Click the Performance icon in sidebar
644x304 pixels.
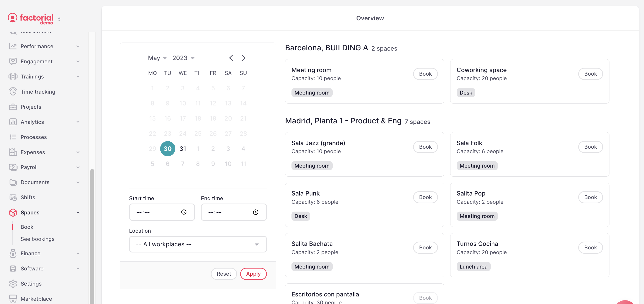tap(13, 46)
